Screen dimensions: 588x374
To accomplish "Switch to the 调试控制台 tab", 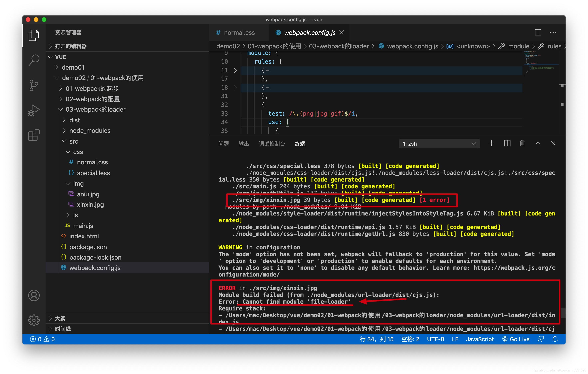I will pyautogui.click(x=272, y=144).
